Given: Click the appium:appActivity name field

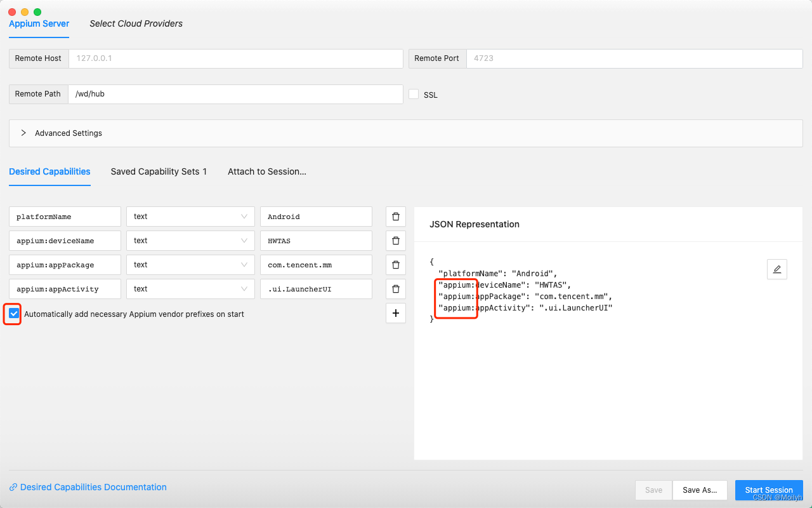Looking at the screenshot, I should [x=65, y=289].
